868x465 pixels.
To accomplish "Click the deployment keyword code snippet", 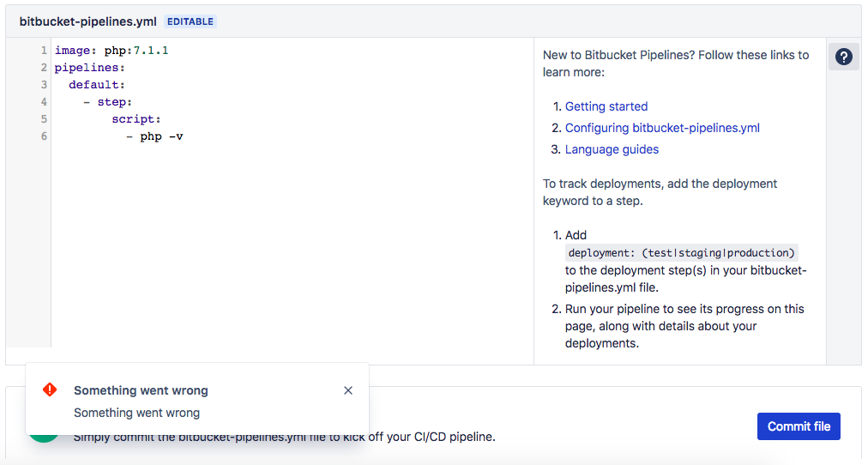I will point(681,253).
